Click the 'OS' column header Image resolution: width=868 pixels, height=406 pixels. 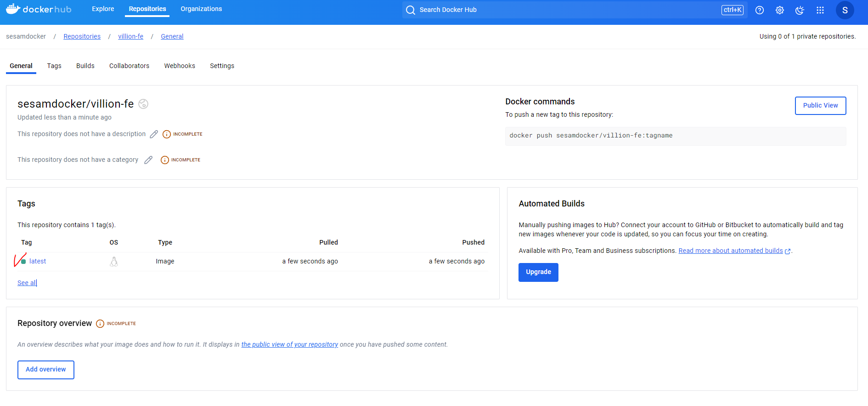click(114, 242)
